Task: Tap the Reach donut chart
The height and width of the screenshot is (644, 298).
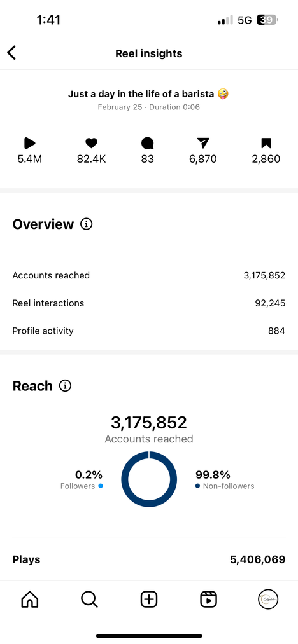Action: (x=149, y=479)
